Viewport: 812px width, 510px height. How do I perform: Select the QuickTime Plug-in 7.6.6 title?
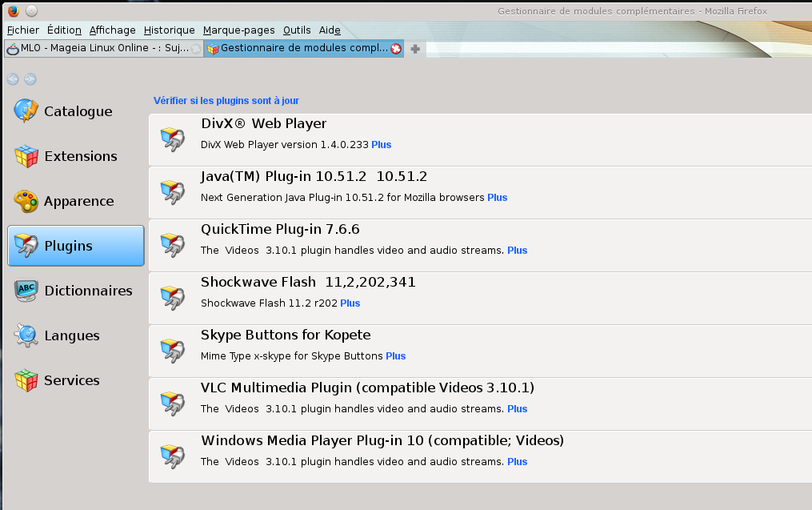coord(280,230)
